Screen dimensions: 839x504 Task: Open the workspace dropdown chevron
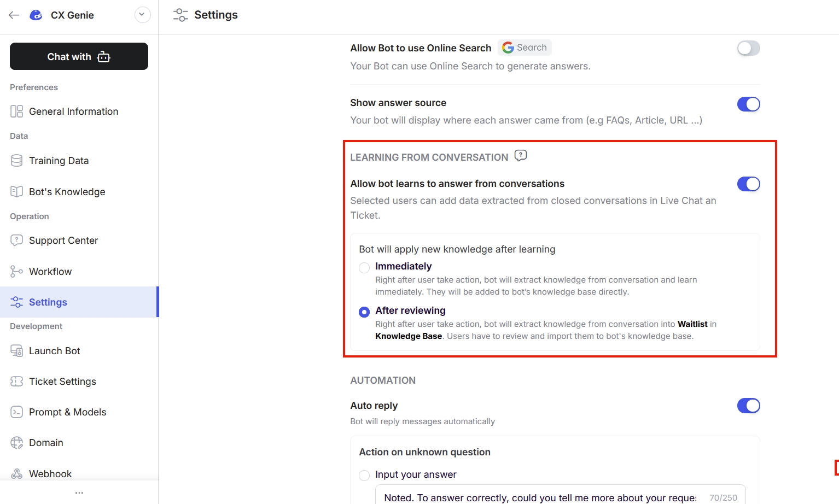(142, 15)
